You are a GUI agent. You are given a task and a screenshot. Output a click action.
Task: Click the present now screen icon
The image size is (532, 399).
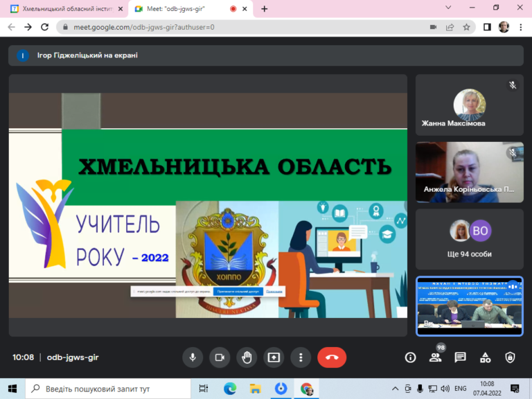click(x=274, y=357)
